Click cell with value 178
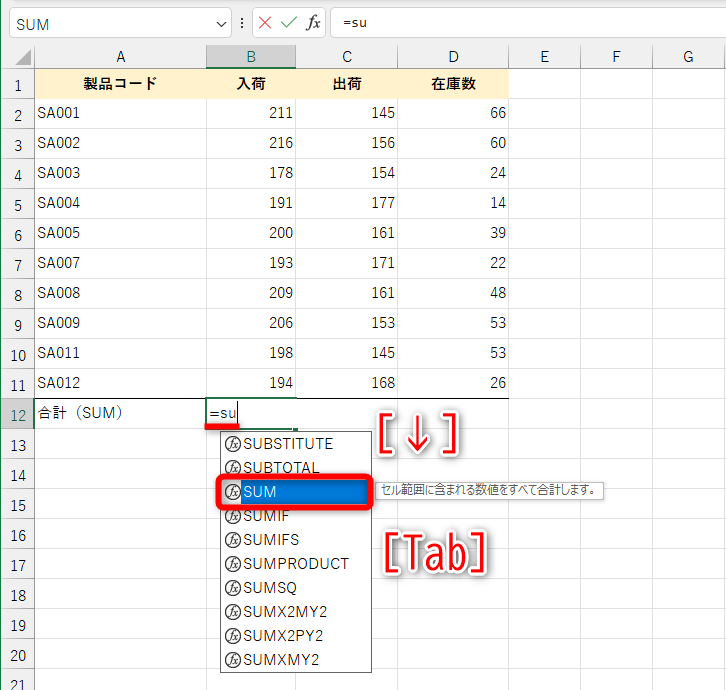726x690 pixels. coord(251,173)
